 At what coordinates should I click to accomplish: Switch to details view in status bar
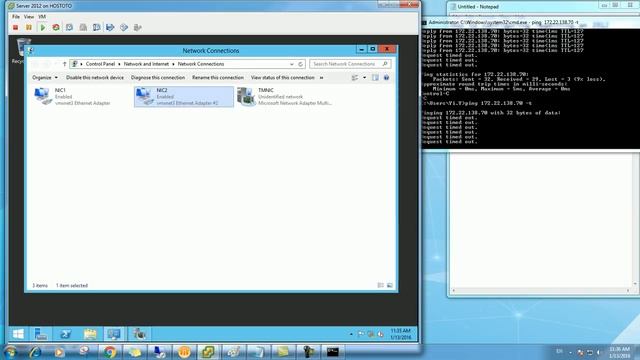380,285
